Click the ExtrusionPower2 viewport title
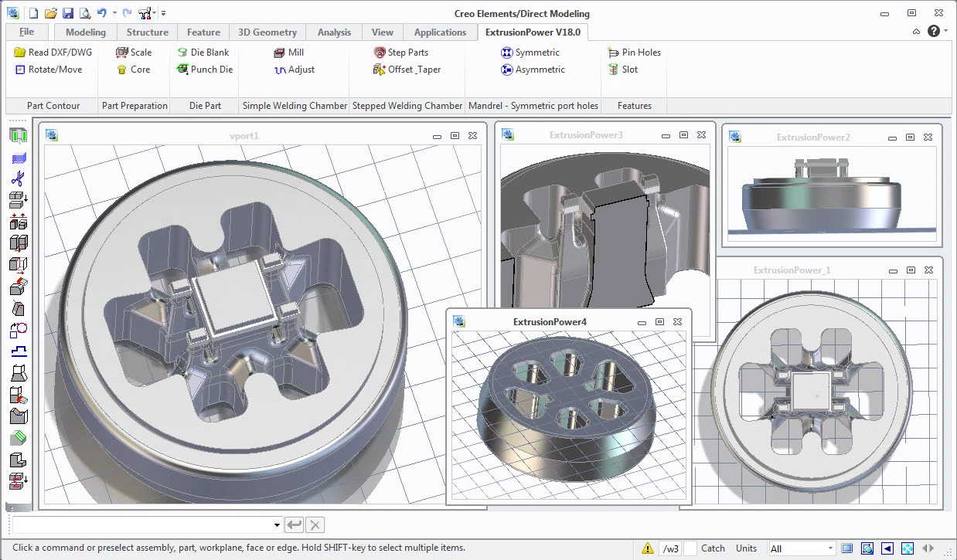 tap(813, 137)
